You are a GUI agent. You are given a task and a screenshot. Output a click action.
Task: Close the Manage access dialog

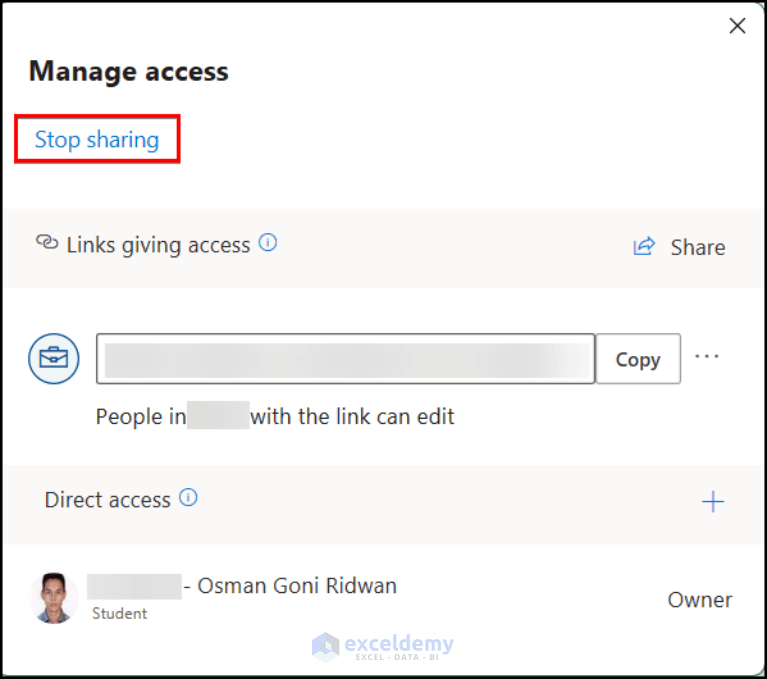(737, 25)
